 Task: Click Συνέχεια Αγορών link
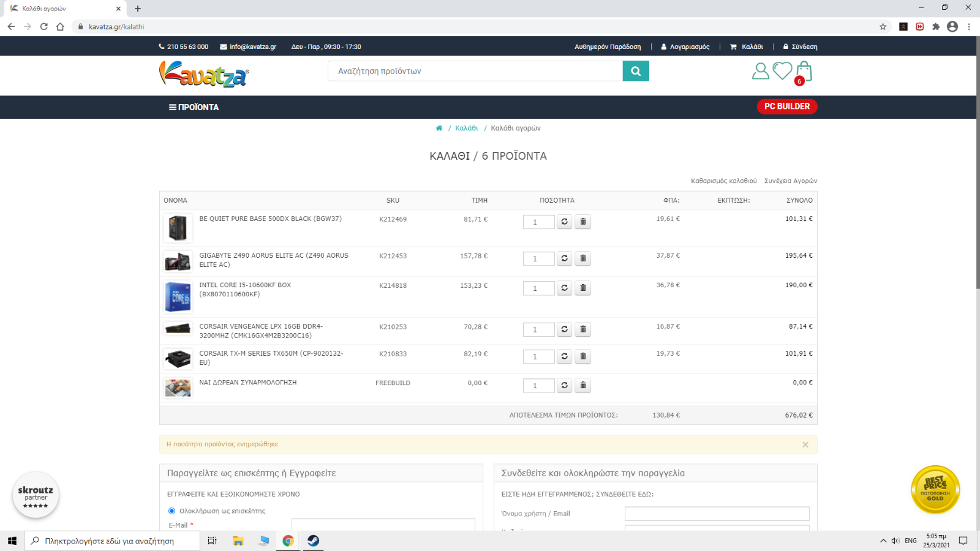pyautogui.click(x=791, y=181)
